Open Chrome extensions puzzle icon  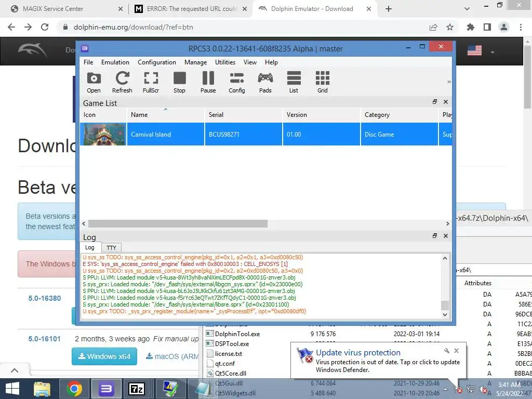click(x=471, y=27)
